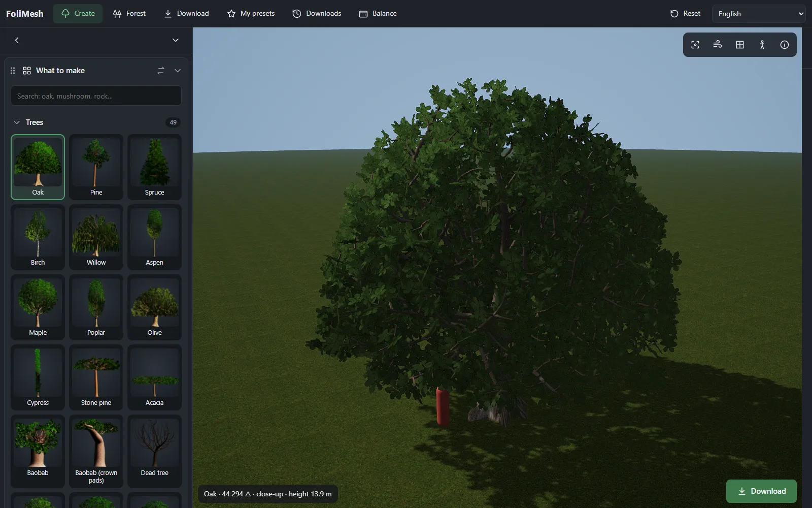Choose the Spruce tree thumbnail
Image resolution: width=812 pixels, height=508 pixels.
point(155,167)
